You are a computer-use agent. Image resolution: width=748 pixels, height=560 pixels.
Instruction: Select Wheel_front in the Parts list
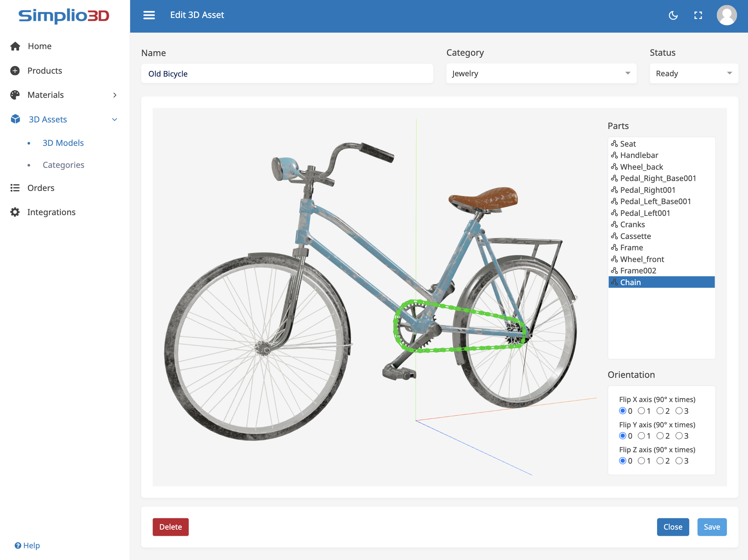pyautogui.click(x=642, y=259)
